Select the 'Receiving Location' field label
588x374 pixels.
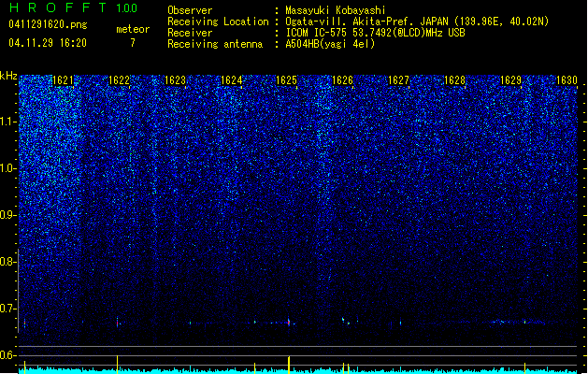(218, 22)
